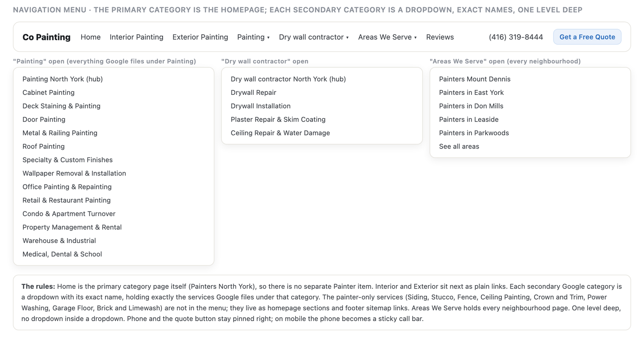Choose Drywall Repair in drywall menu
The image size is (644, 337).
253,92
